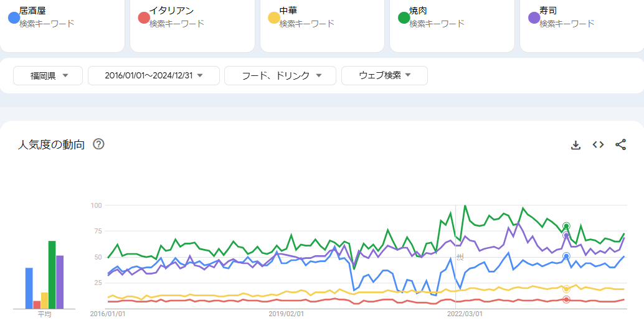The width and height of the screenshot is (644, 328).
Task: Open the フード、ドリンク category dropdown
Action: coord(280,75)
